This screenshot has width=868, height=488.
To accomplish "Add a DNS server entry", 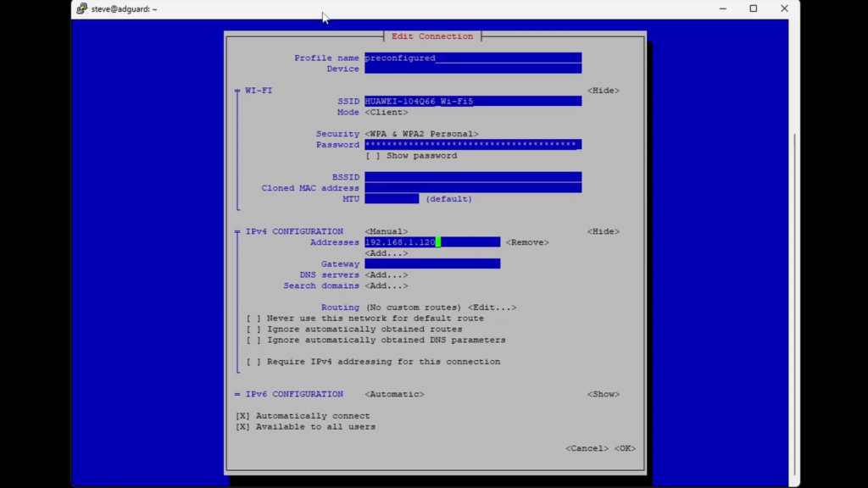I will pos(386,275).
